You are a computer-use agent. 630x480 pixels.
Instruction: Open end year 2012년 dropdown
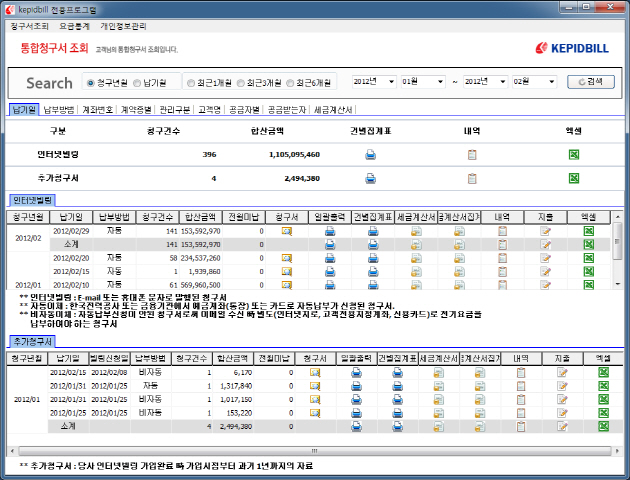tap(485, 82)
